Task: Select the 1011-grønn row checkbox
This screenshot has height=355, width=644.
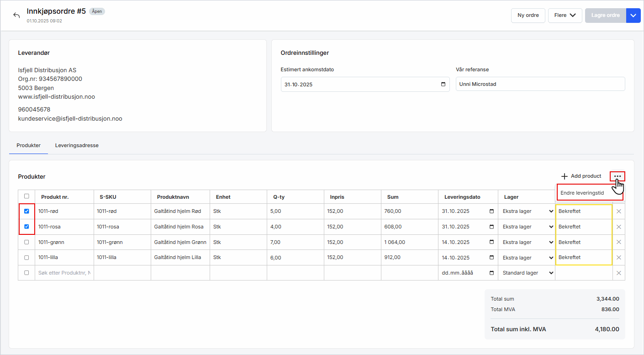Action: pyautogui.click(x=26, y=242)
